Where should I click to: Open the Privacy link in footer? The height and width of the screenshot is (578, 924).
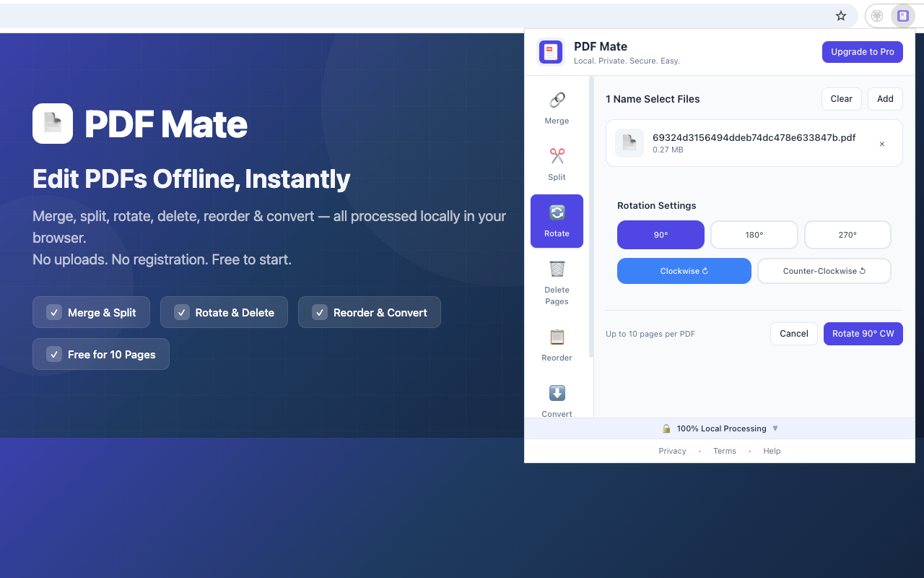(x=672, y=451)
